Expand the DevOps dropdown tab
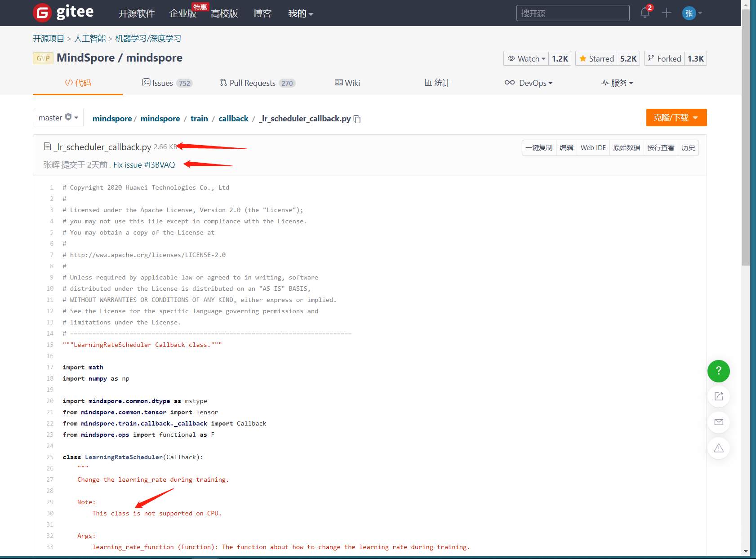This screenshot has width=756, height=559. 529,83
